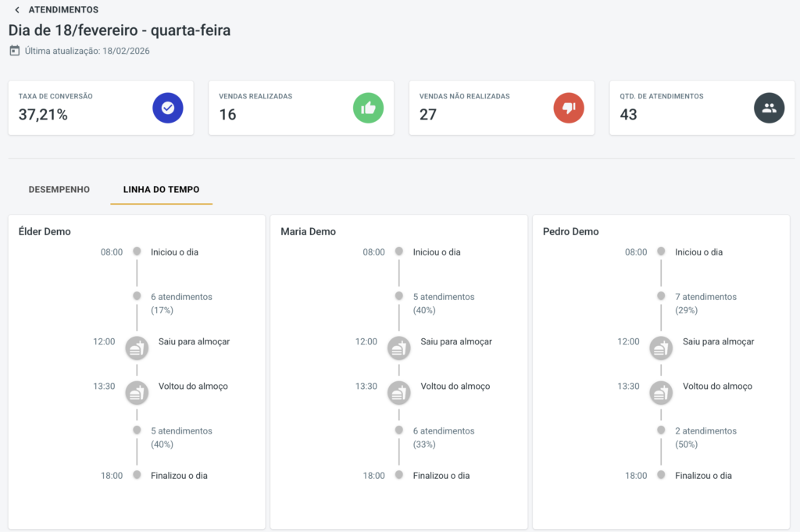Click Maria Demo's 6 atendimentos (33%) entry
This screenshot has width=800, height=532.
(x=444, y=437)
